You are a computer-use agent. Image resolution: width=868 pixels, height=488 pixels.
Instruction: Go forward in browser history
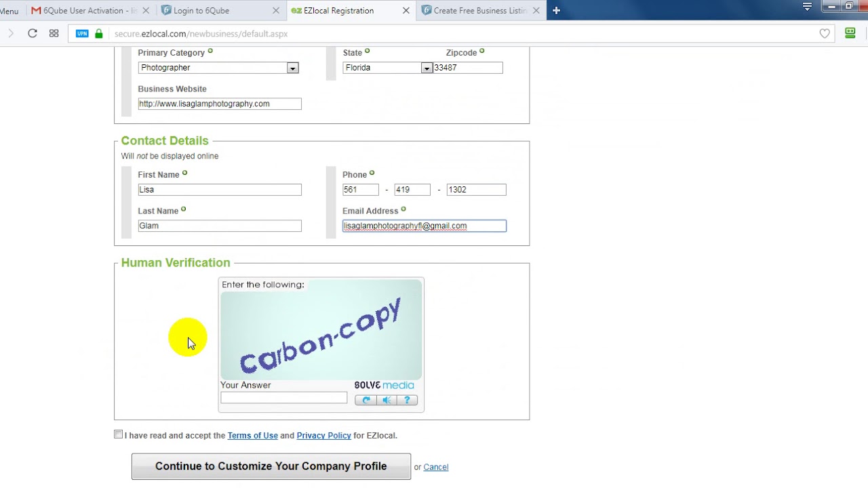(10, 33)
